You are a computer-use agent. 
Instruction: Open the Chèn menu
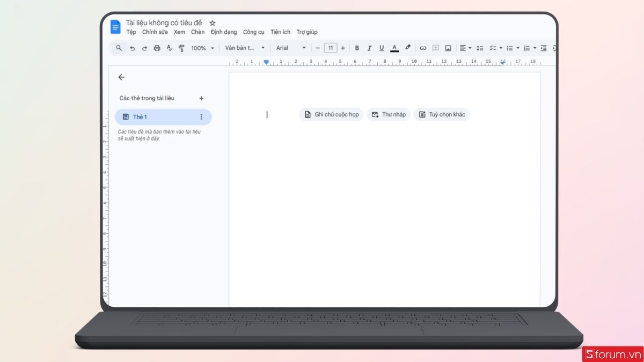[197, 32]
